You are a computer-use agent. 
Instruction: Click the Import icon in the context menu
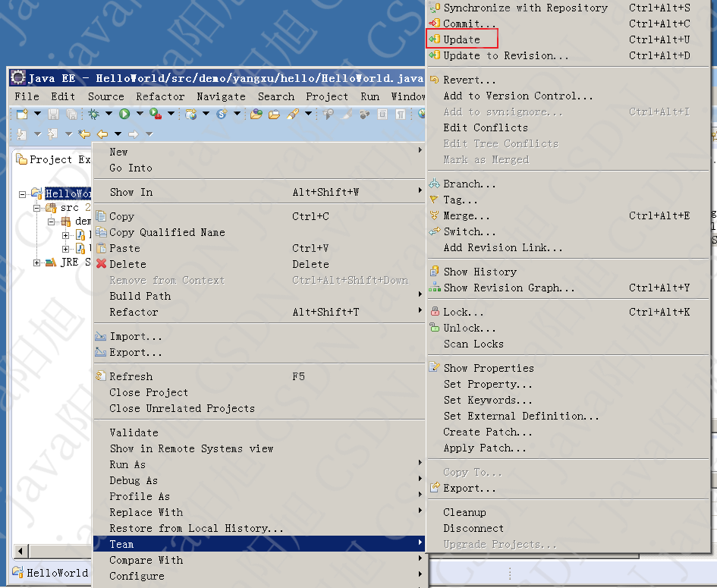click(100, 335)
